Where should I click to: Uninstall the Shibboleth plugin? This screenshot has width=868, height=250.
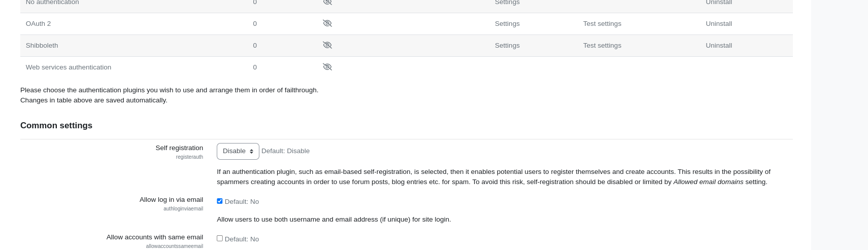pyautogui.click(x=719, y=46)
